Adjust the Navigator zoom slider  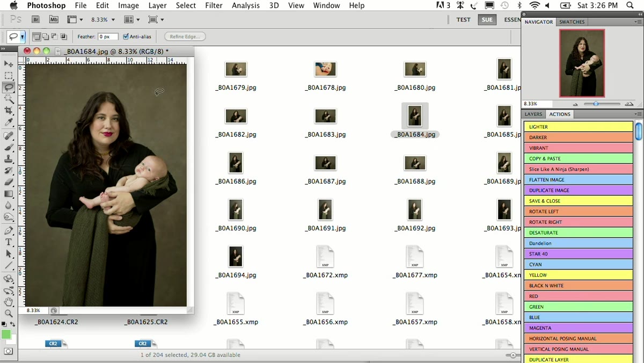(596, 104)
